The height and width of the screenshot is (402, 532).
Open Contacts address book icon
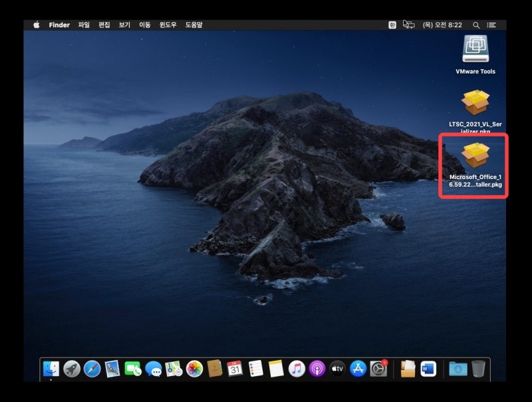215,369
